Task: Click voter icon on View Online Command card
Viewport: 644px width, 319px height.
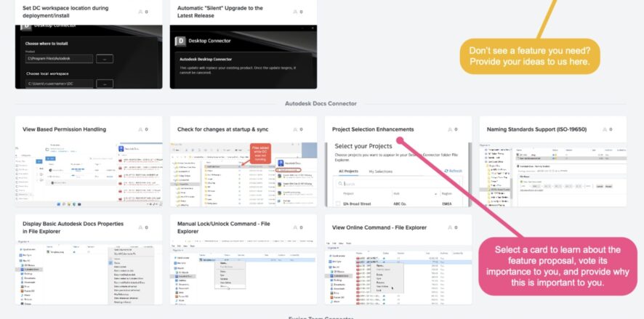Action: point(450,227)
